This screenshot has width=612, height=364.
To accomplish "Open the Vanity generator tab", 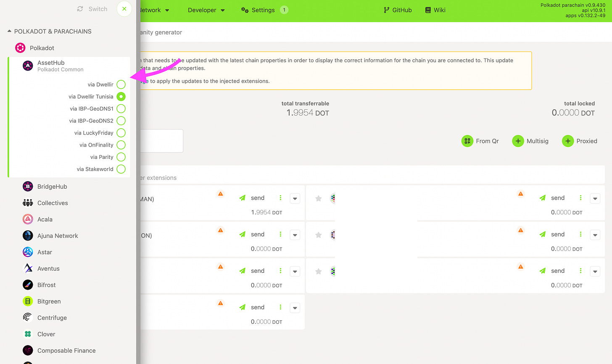I will [161, 32].
